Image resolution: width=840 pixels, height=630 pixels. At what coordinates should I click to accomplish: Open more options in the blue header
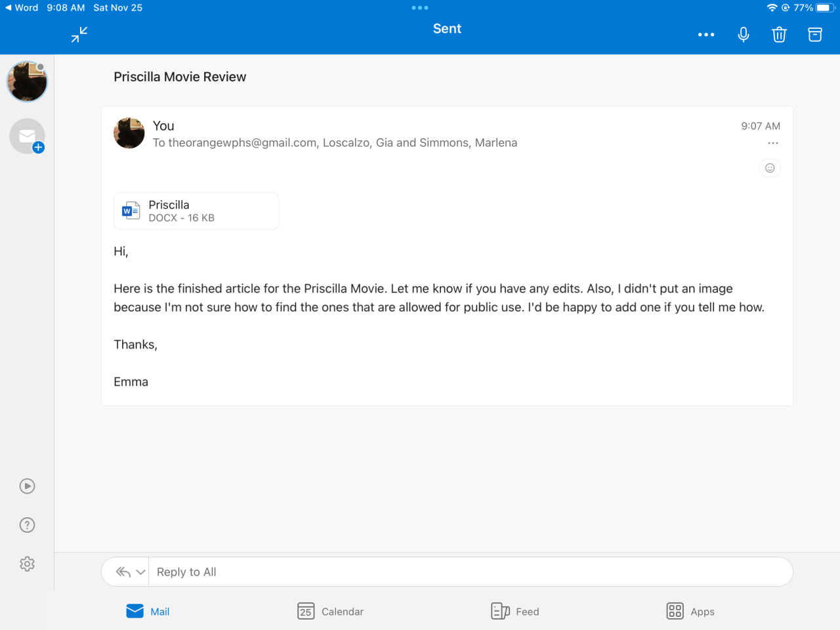(706, 35)
